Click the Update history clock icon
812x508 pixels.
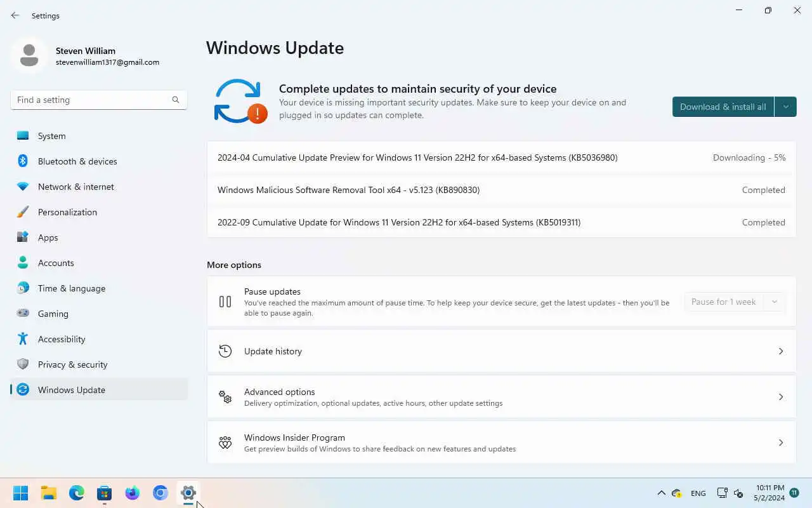[x=225, y=351]
